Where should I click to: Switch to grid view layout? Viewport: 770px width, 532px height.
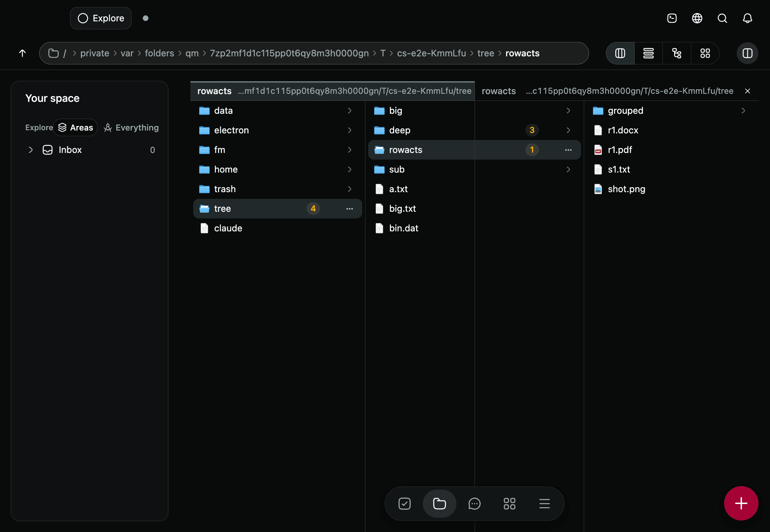(705, 53)
